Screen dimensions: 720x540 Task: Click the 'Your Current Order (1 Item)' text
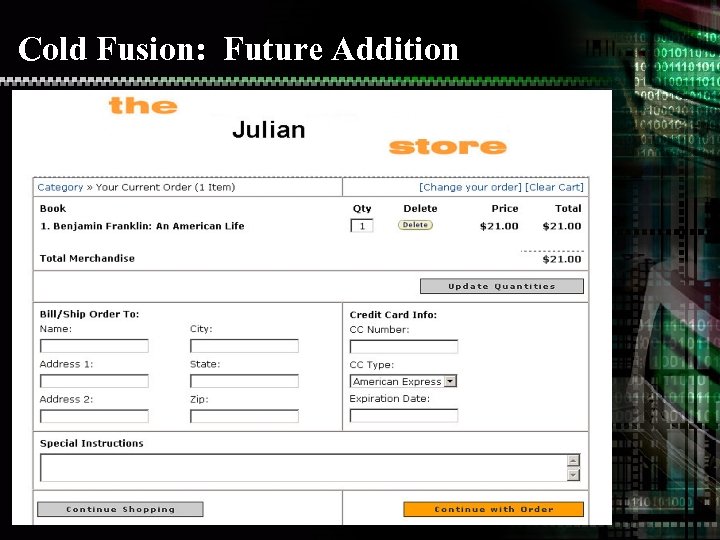point(165,187)
